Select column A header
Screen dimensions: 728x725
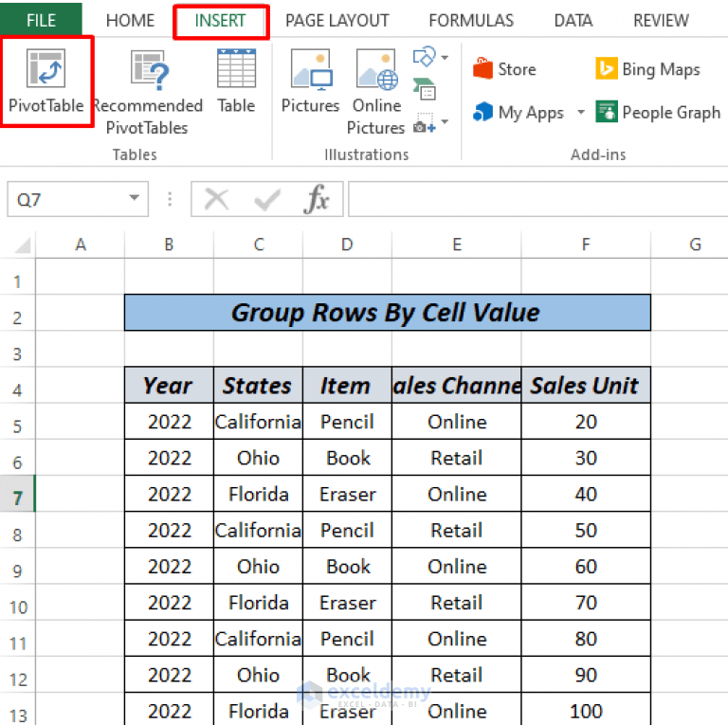click(x=80, y=245)
